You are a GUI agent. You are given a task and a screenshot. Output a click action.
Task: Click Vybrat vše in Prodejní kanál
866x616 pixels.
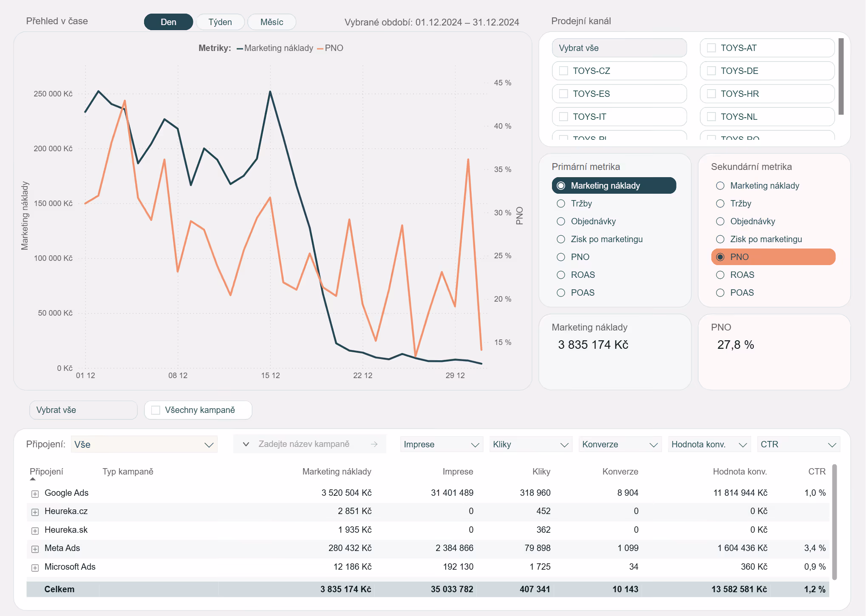click(619, 48)
